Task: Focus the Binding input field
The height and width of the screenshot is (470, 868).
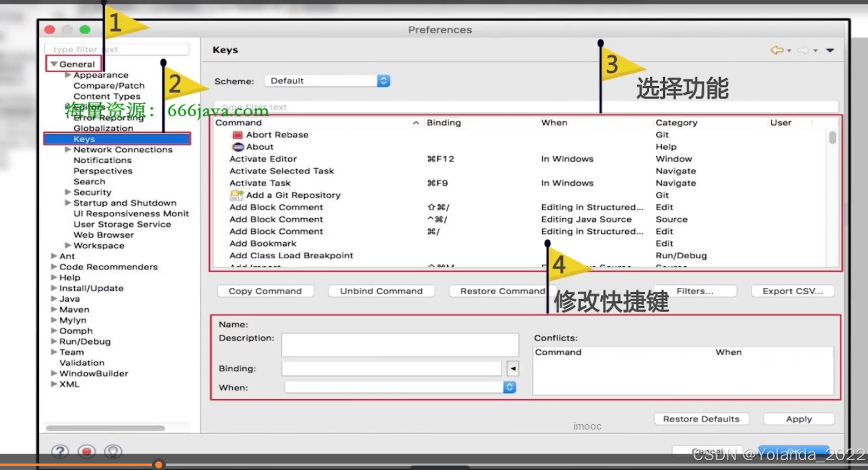Action: [392, 369]
